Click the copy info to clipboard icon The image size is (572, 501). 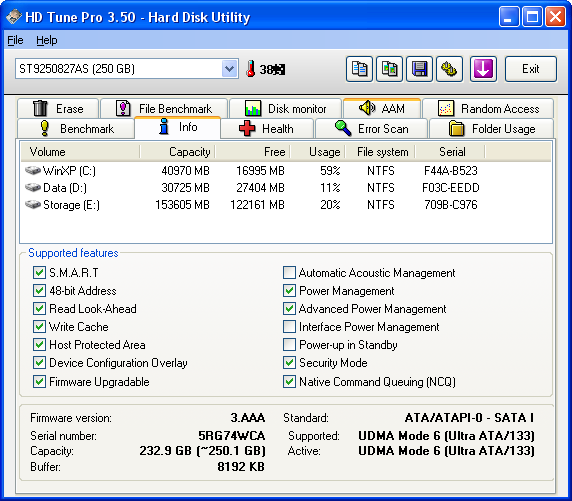[x=359, y=69]
